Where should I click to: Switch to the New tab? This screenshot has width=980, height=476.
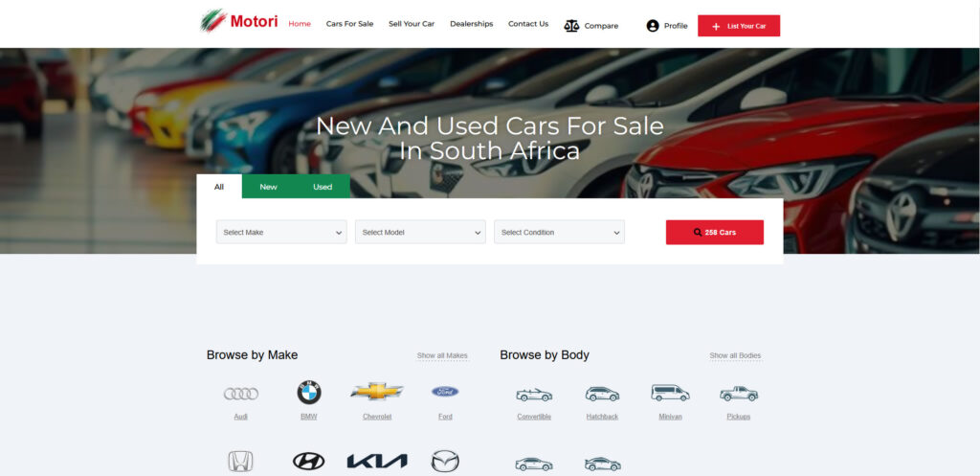point(269,187)
